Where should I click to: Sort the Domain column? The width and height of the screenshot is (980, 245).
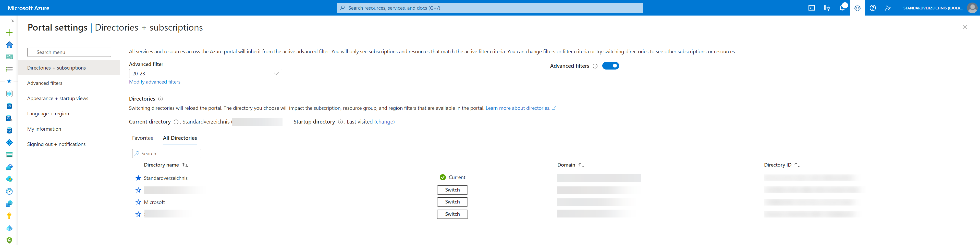pos(581,165)
